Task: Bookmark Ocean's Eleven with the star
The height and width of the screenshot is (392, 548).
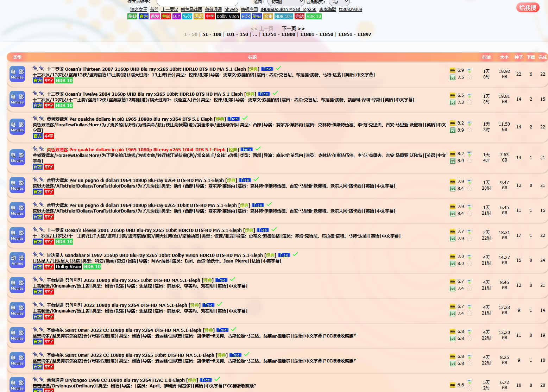Action: coord(470,239)
